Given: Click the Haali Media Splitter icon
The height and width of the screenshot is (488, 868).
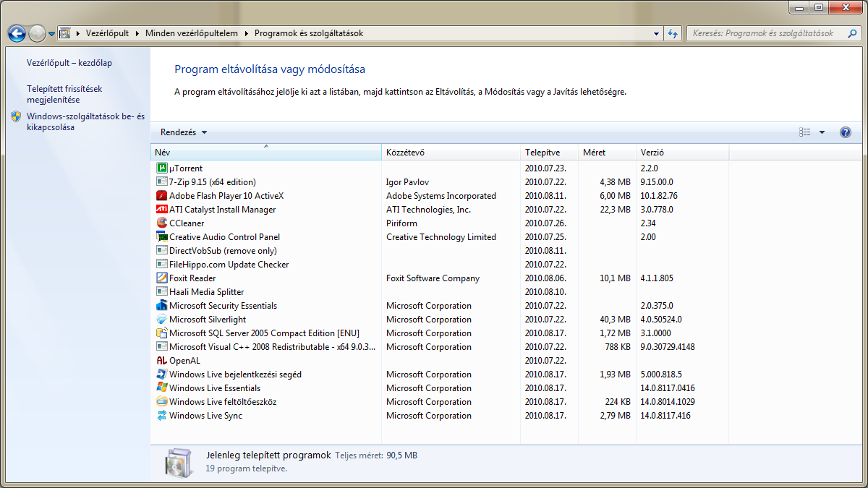Looking at the screenshot, I should point(162,292).
